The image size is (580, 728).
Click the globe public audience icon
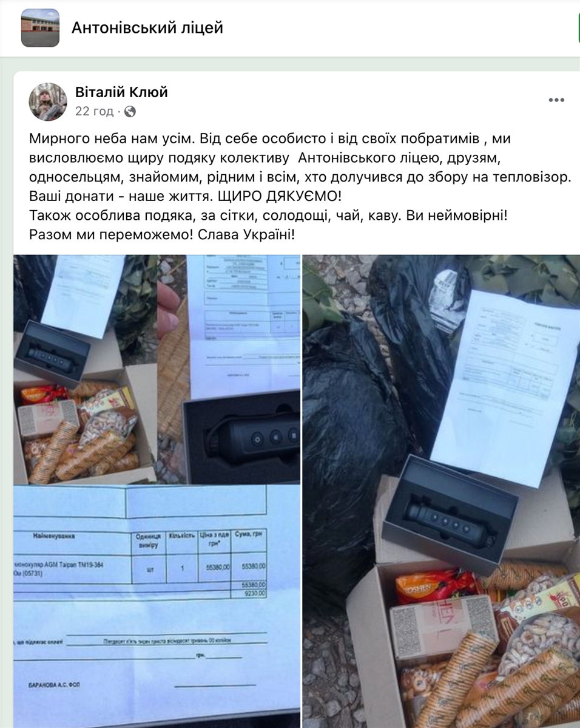click(130, 112)
